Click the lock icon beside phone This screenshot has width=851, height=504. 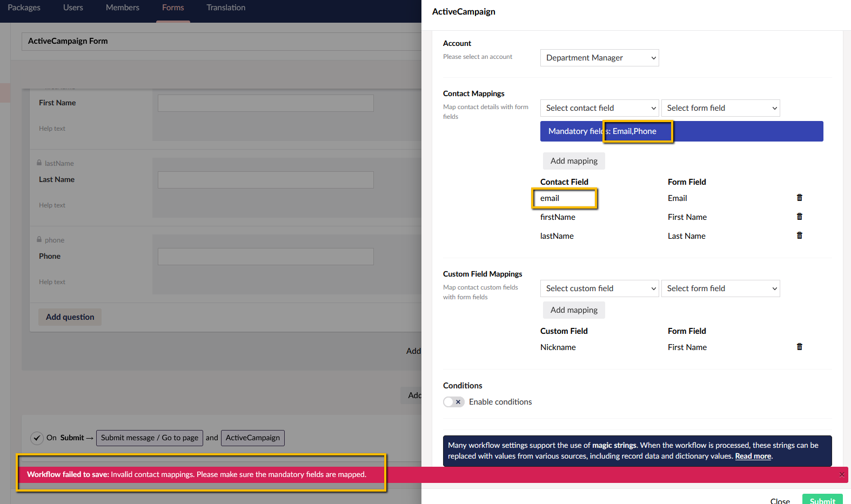point(39,239)
